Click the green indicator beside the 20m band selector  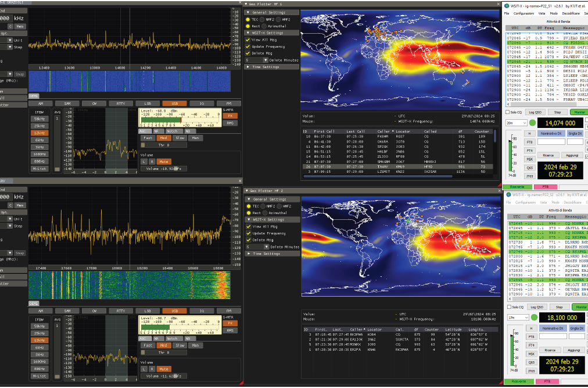[x=532, y=123]
